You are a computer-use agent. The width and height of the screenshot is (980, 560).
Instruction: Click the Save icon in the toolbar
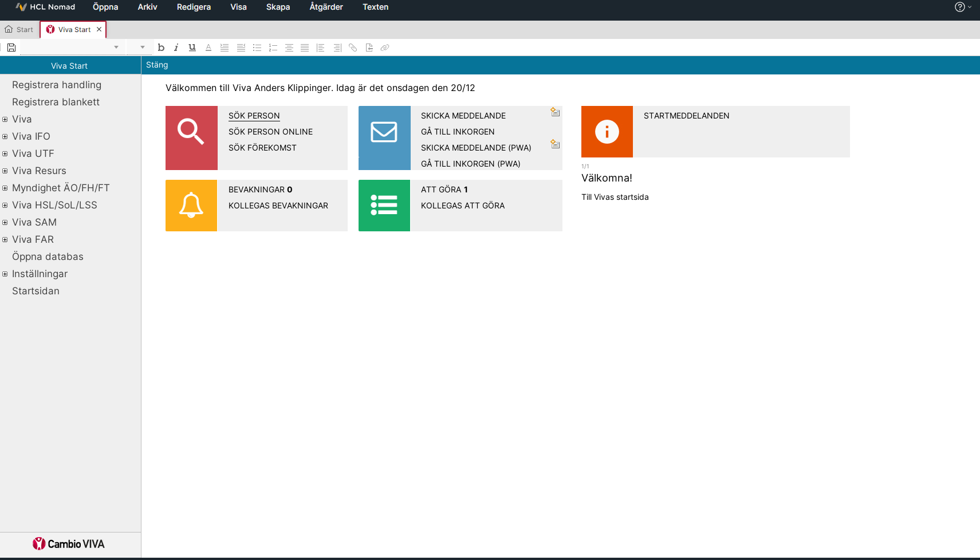(x=11, y=48)
